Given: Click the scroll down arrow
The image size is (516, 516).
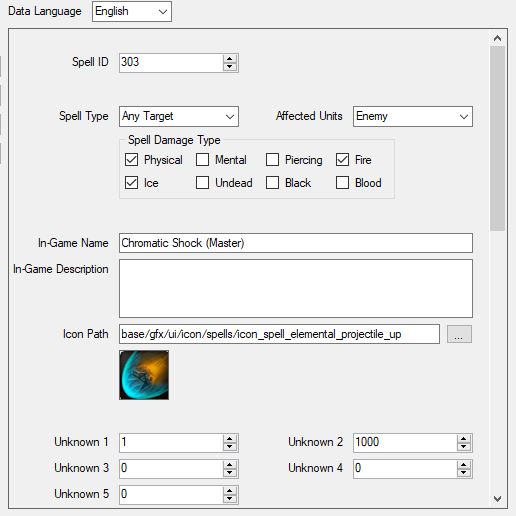Looking at the screenshot, I should 497,499.
